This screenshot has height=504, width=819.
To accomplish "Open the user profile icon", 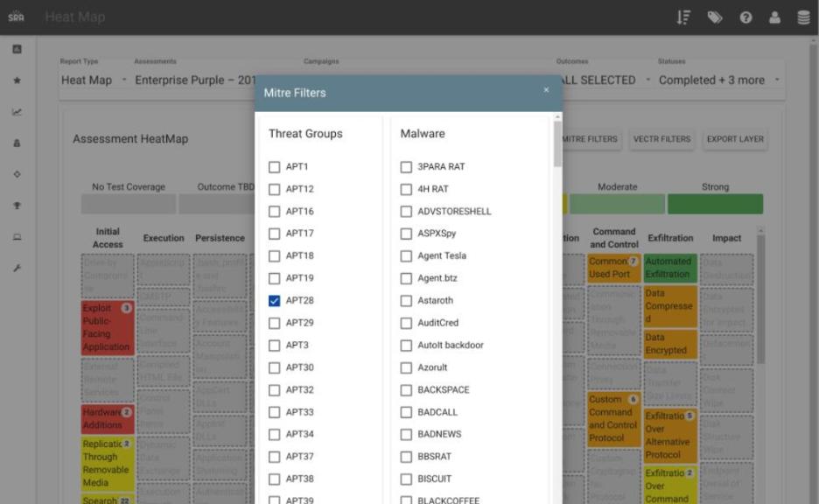I will tap(774, 17).
